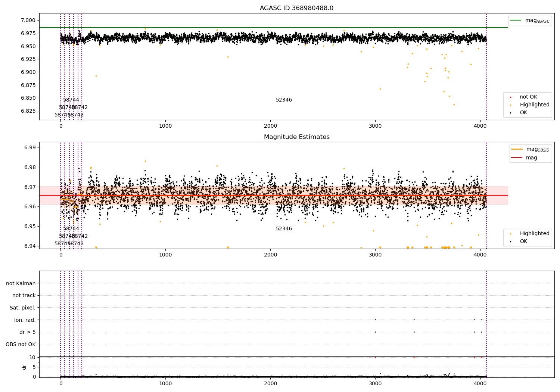Click the 58744 annotation in the middle plot
Screen dimensions: 560x392
[x=71, y=229]
